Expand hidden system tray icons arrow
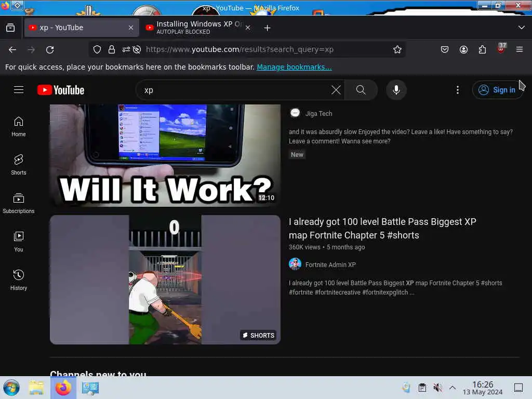Screen dimensions: 532x399 pyautogui.click(x=453, y=388)
